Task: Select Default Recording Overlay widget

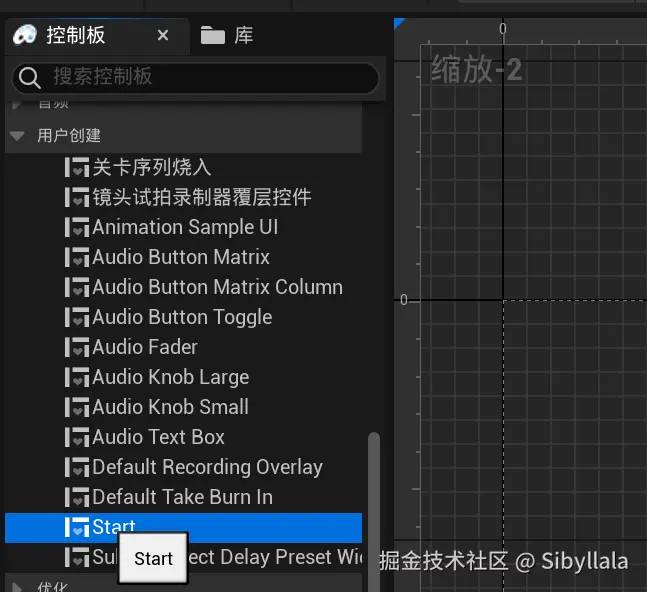Action: point(183,467)
